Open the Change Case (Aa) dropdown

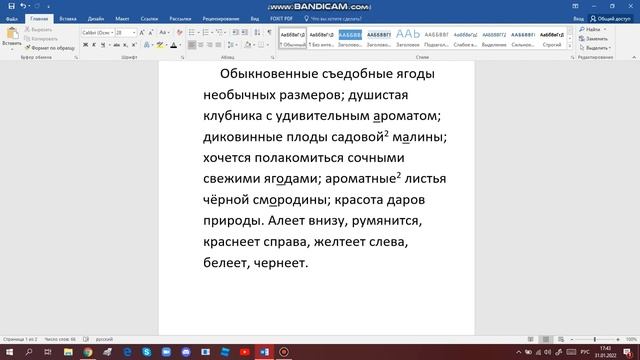pos(163,33)
